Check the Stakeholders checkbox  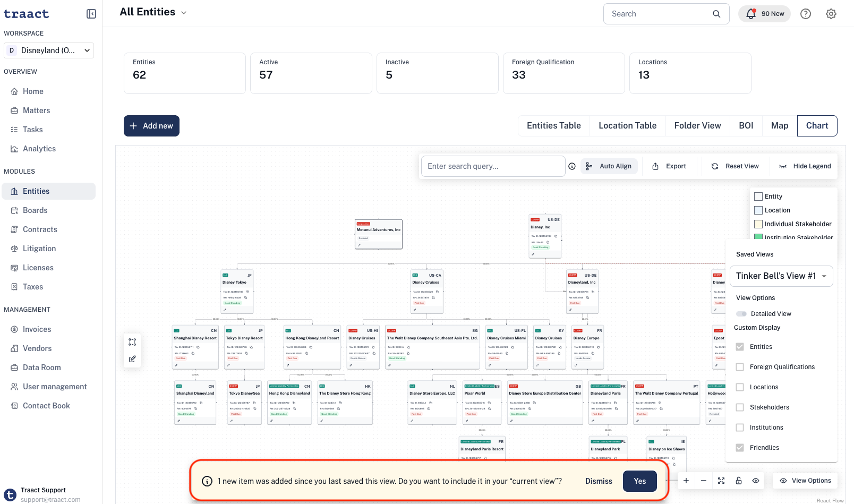pos(740,407)
